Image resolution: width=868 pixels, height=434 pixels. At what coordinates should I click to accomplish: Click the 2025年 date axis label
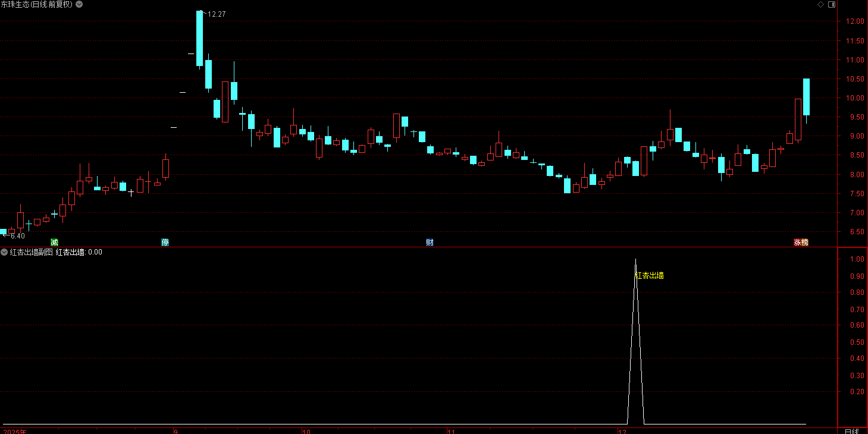click(x=15, y=431)
